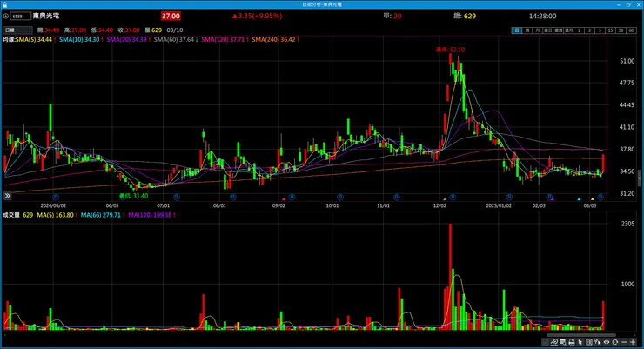Click the volume MA(66) 279.71 label
644x349 pixels.
point(101,215)
